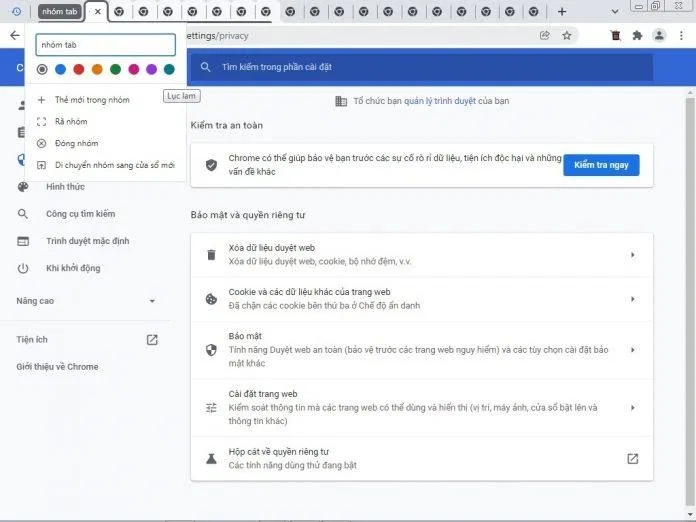Pick the blue tab group color
The height and width of the screenshot is (522, 696).
60,69
